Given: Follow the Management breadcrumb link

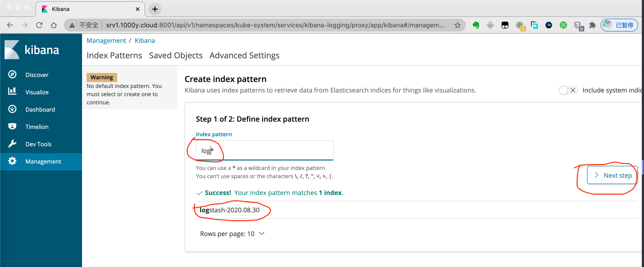Looking at the screenshot, I should tap(106, 41).
